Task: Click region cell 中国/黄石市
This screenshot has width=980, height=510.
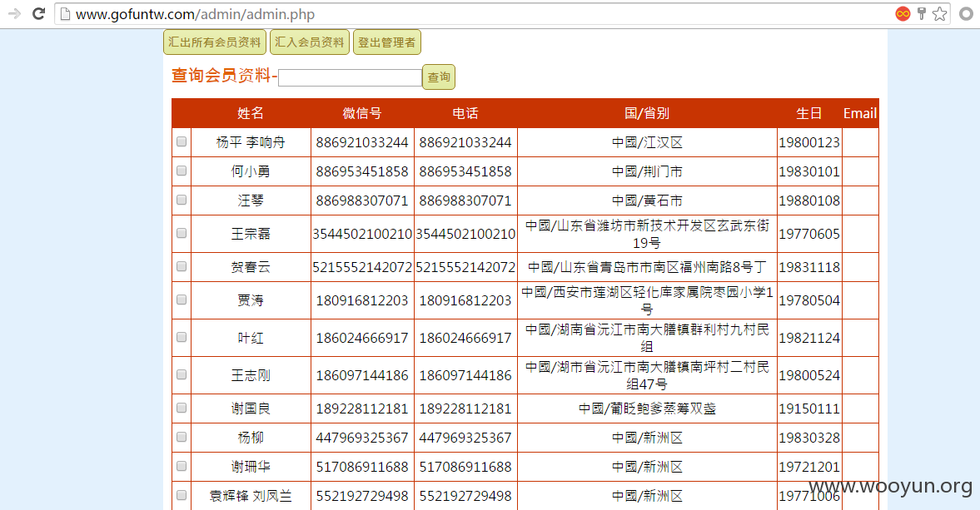Action: click(647, 201)
